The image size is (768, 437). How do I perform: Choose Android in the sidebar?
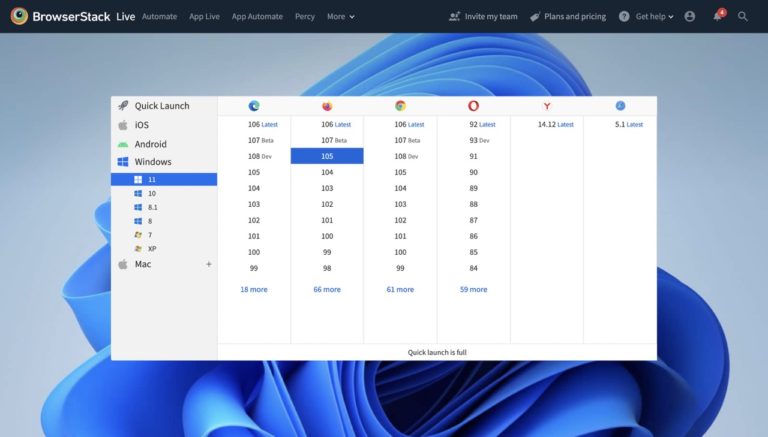coord(150,144)
